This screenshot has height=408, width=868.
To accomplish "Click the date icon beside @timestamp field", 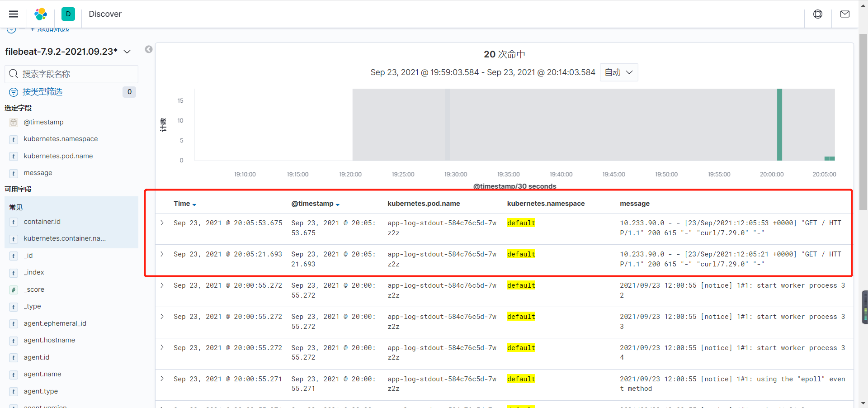I will pos(14,123).
